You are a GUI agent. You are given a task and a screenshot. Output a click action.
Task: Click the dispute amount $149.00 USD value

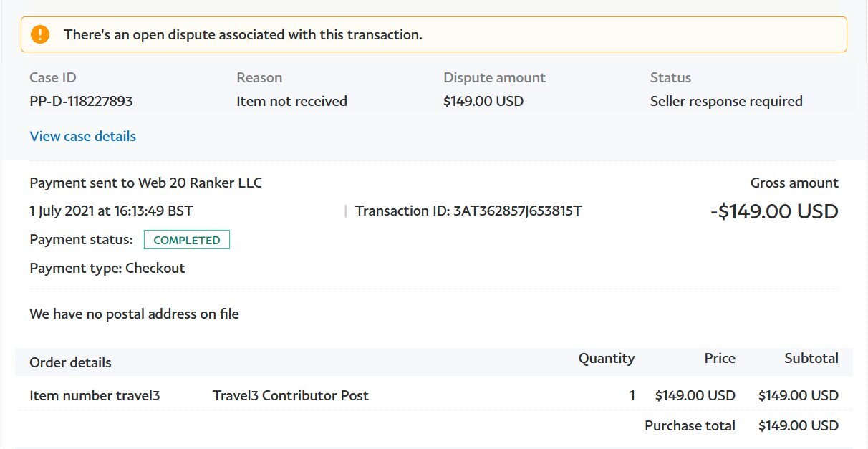tap(483, 101)
